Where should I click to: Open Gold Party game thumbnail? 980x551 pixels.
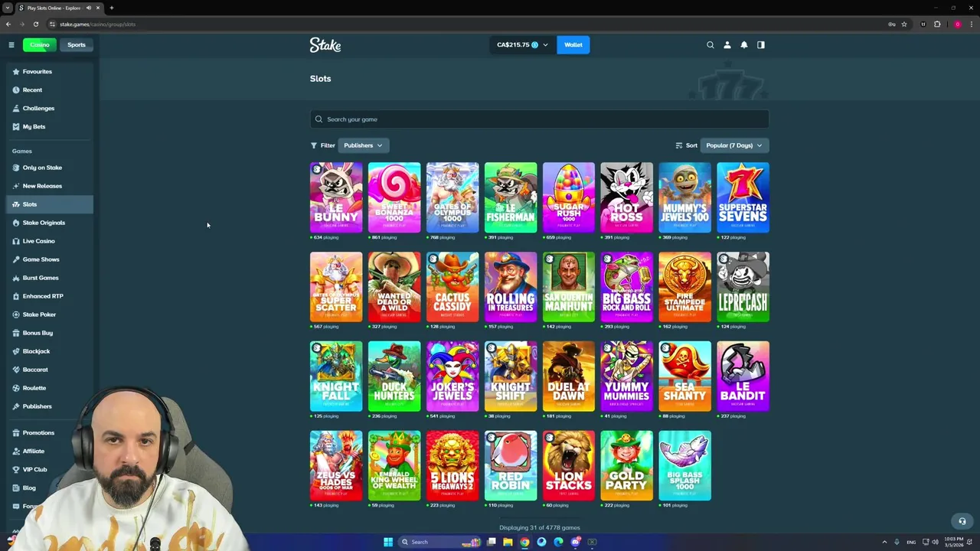(627, 466)
